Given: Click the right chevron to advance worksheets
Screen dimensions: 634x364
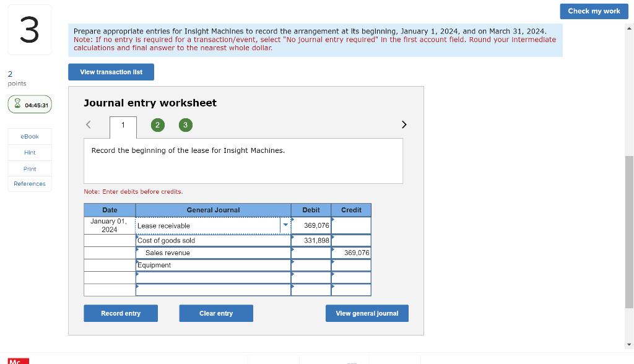Looking at the screenshot, I should pos(404,124).
